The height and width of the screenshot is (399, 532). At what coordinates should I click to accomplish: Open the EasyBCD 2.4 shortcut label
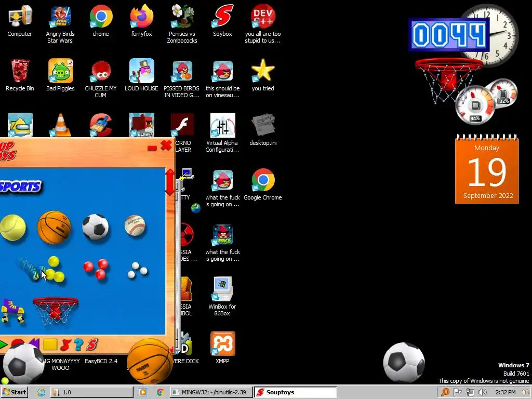click(101, 361)
